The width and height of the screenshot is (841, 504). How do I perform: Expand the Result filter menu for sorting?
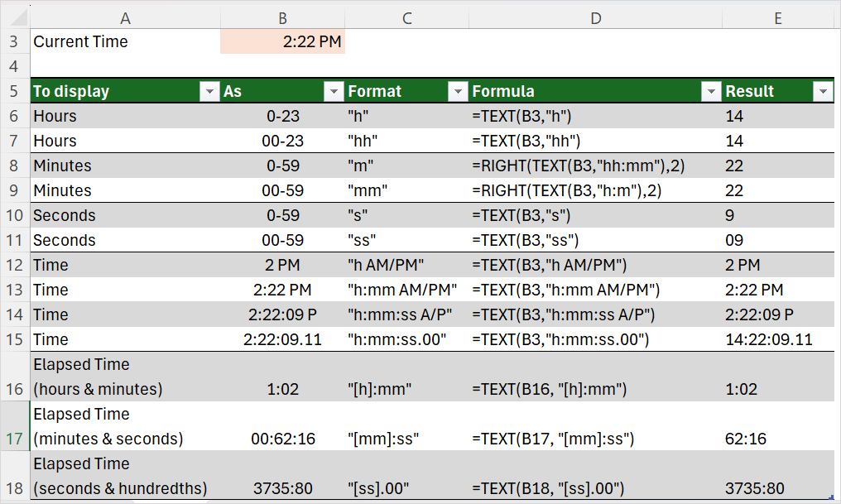[x=823, y=91]
